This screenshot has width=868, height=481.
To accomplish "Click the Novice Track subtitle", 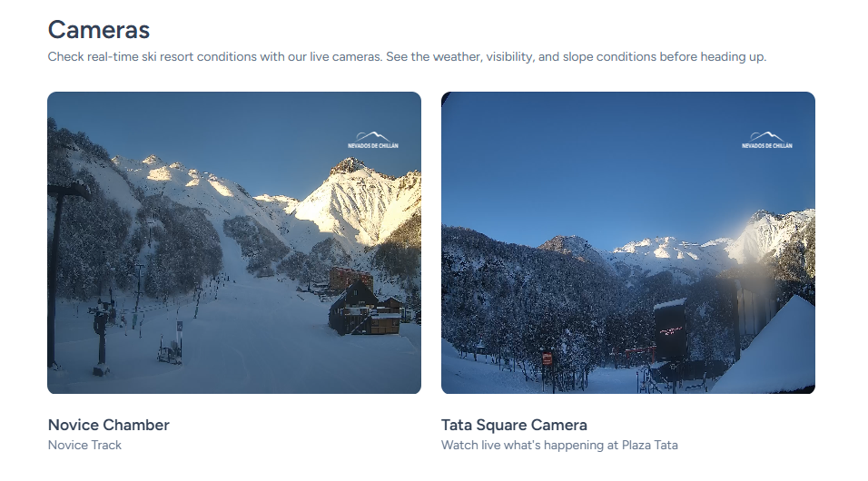I will (84, 445).
